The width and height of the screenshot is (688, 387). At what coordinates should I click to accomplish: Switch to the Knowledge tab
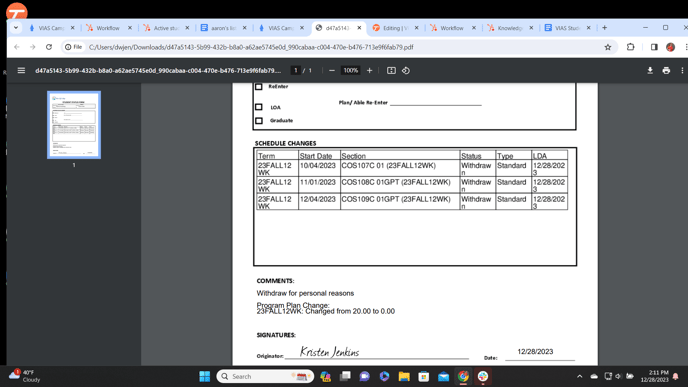[509, 28]
